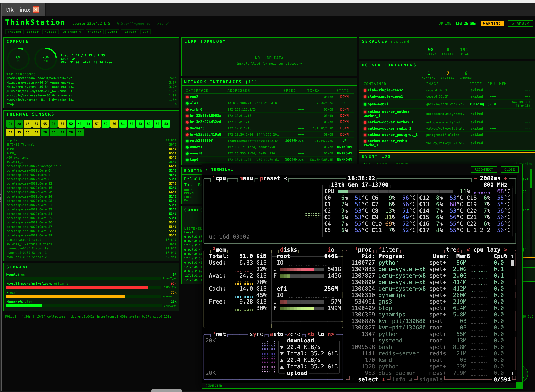This screenshot has width=535, height=392.
Task: Click the WARNING status badge
Action: (492, 24)
